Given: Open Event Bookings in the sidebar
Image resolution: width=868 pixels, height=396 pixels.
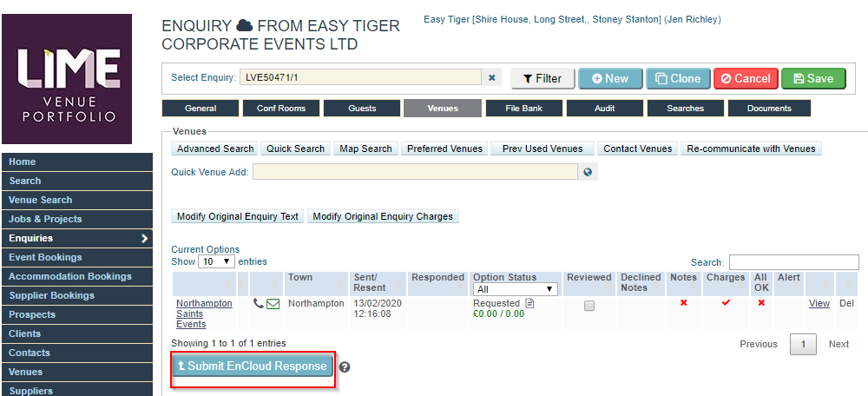Looking at the screenshot, I should click(x=77, y=258).
